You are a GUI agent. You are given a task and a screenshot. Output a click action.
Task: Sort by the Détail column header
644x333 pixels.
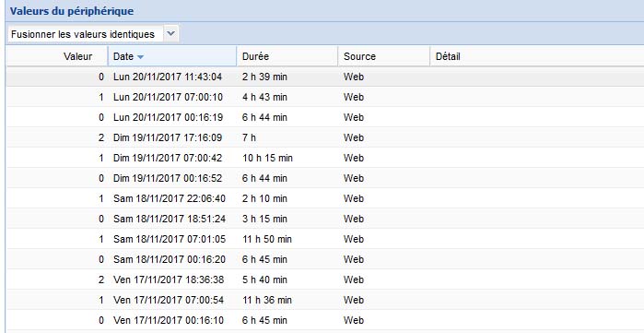(537, 56)
